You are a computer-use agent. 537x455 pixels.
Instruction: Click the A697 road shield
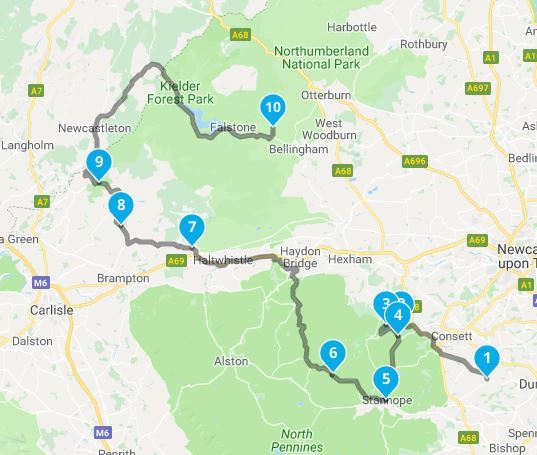pyautogui.click(x=478, y=88)
